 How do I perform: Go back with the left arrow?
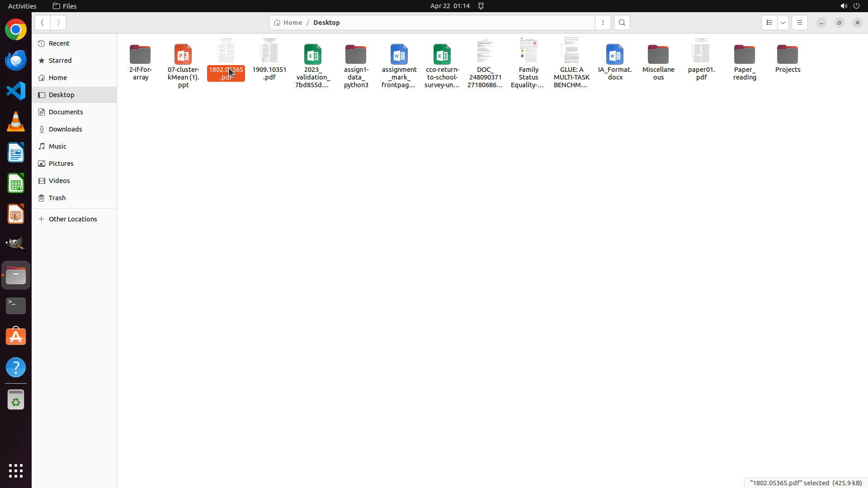pyautogui.click(x=42, y=23)
